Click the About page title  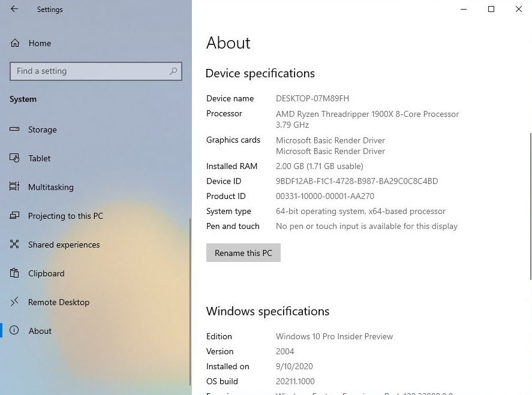pos(228,43)
